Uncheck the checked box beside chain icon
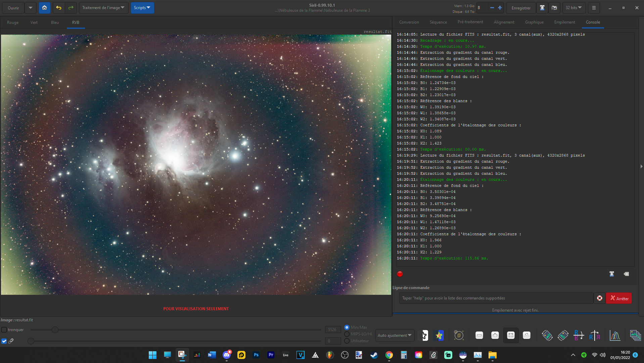This screenshot has height=363, width=644. (4, 341)
